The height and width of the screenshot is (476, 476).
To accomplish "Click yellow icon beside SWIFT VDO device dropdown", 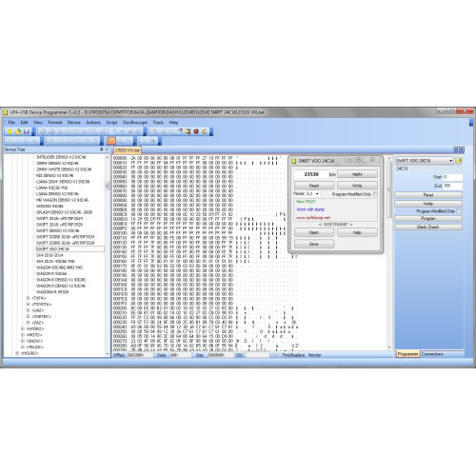I will (x=459, y=161).
